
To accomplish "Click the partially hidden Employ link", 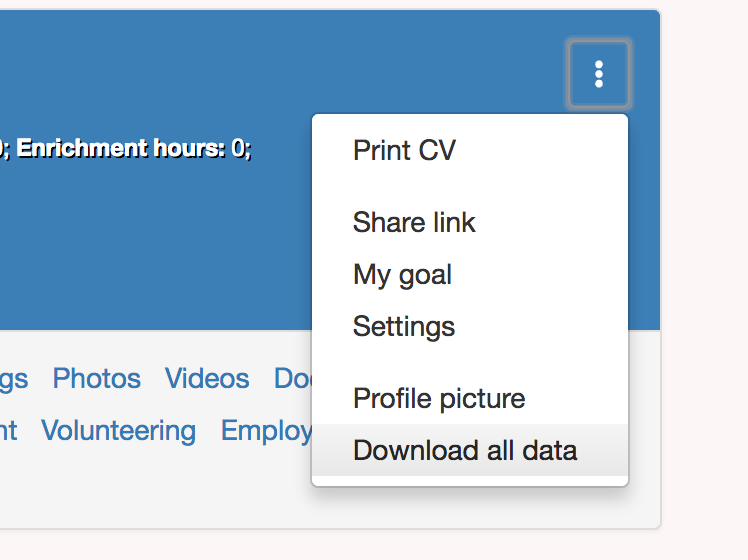I will [266, 431].
